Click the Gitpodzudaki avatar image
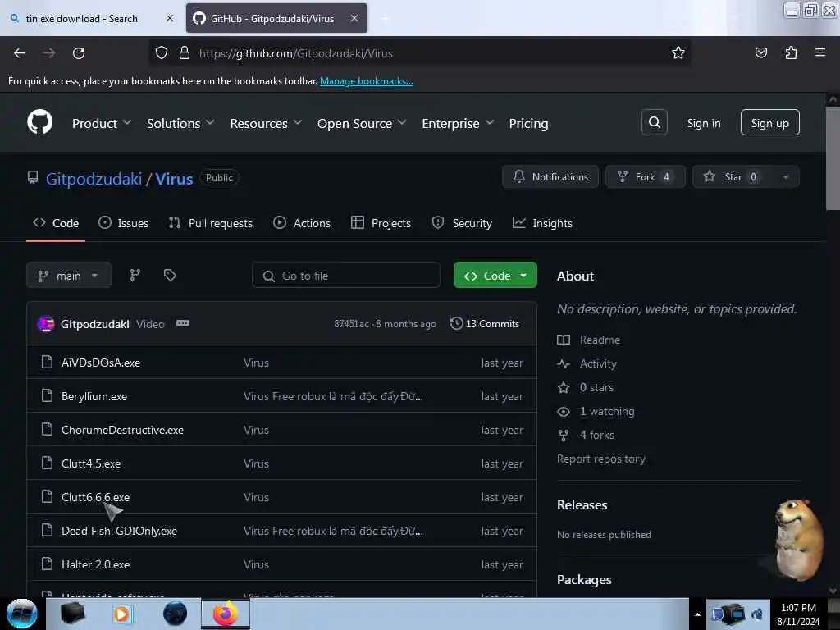The image size is (840, 630). click(x=46, y=323)
